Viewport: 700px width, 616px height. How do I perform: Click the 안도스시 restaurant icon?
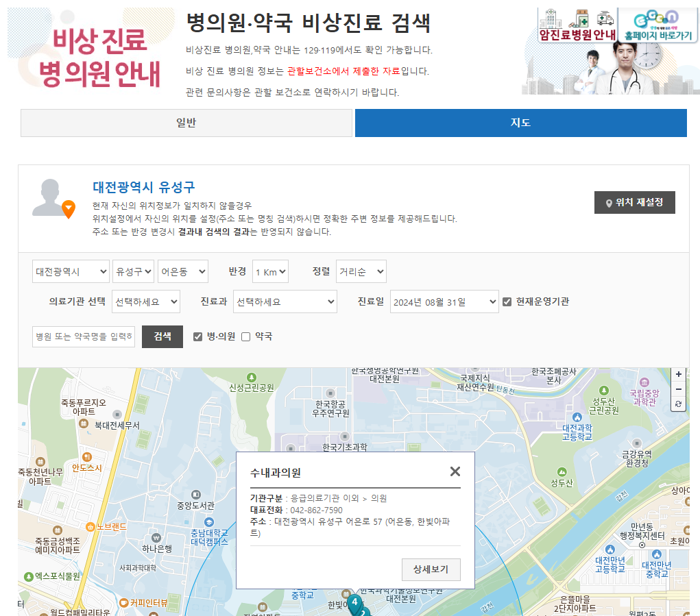pyautogui.click(x=87, y=457)
